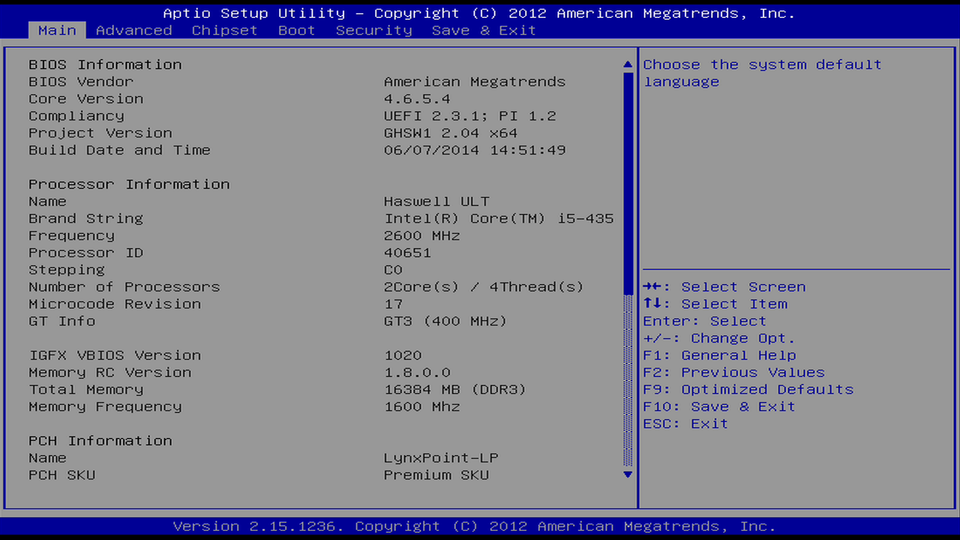
Task: Select the 'IGFX VBIOS Version' label
Action: 114,356
